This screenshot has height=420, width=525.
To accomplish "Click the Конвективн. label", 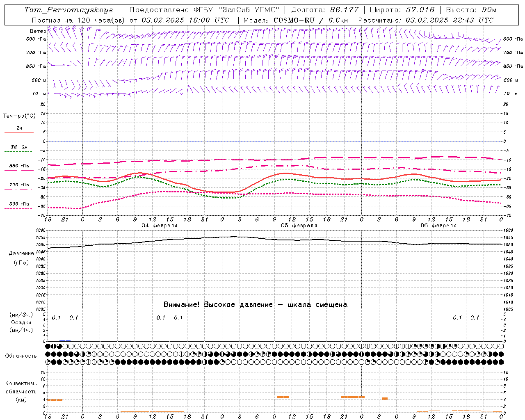I will point(21,383).
